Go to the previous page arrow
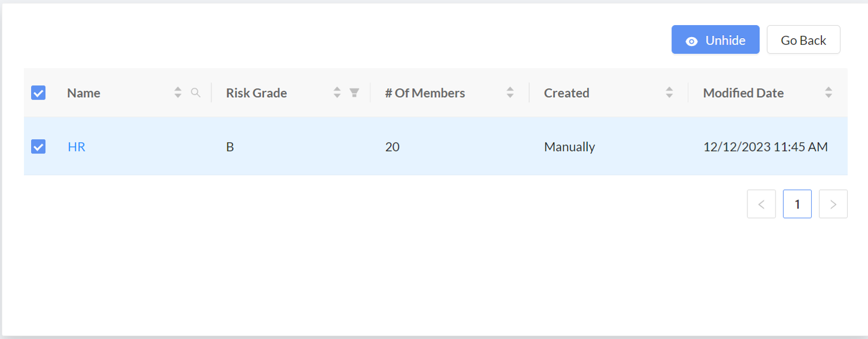Screen dimensions: 868x339 (761, 204)
